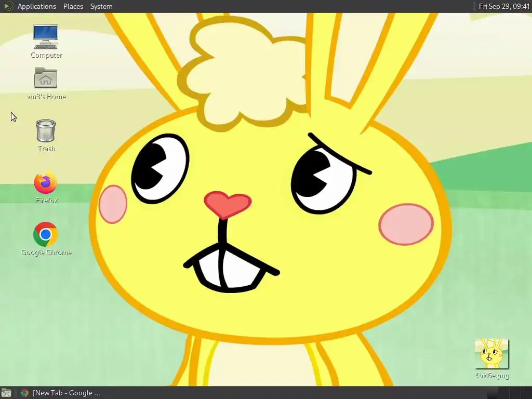Open the Applications menu in the top panel

[x=37, y=6]
